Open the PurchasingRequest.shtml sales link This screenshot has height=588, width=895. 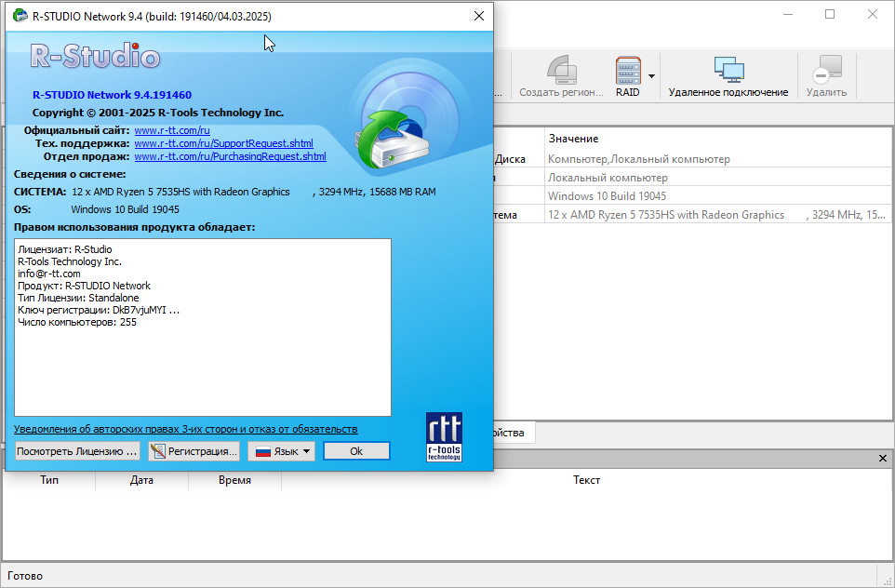click(231, 156)
